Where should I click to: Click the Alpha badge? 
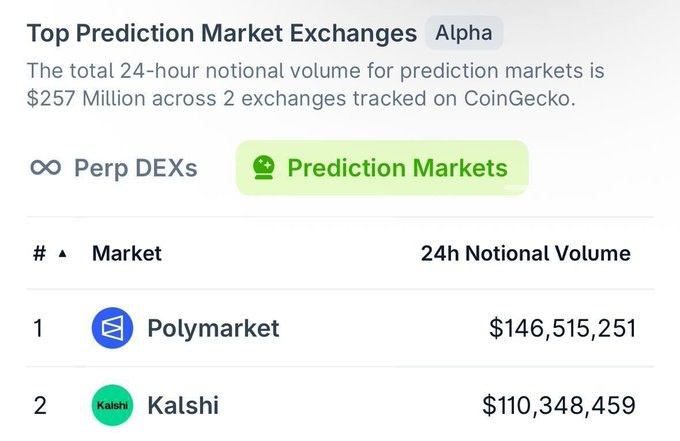464,33
